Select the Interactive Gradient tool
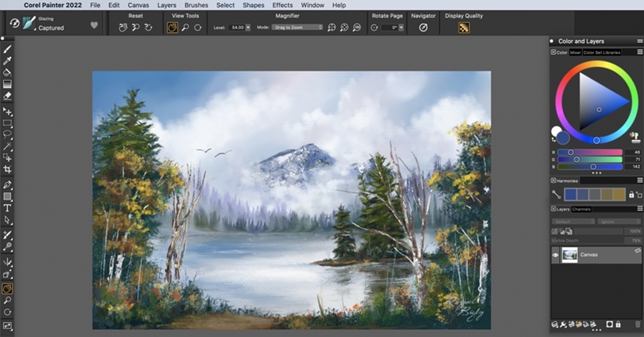Image resolution: width=644 pixels, height=337 pixels. [x=7, y=84]
